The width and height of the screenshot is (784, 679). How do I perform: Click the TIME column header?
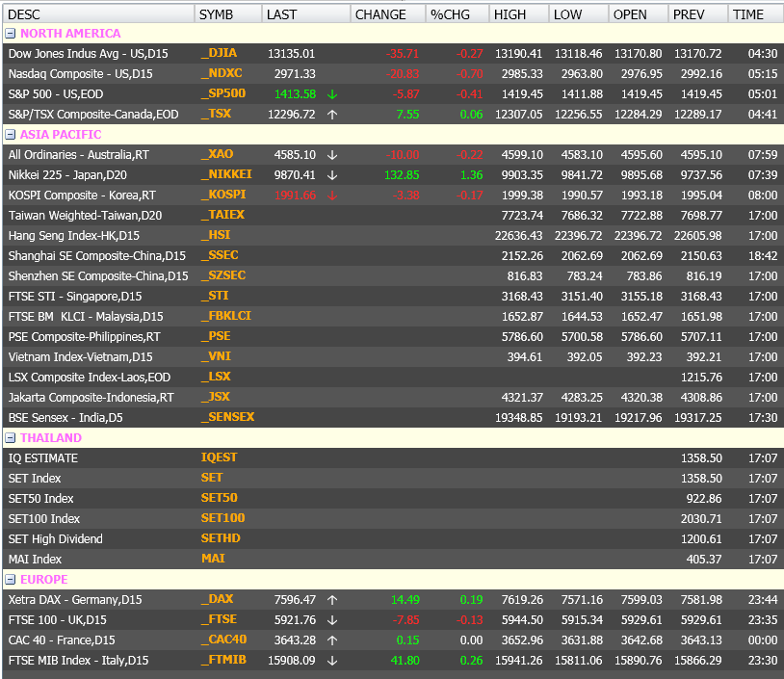click(x=756, y=14)
